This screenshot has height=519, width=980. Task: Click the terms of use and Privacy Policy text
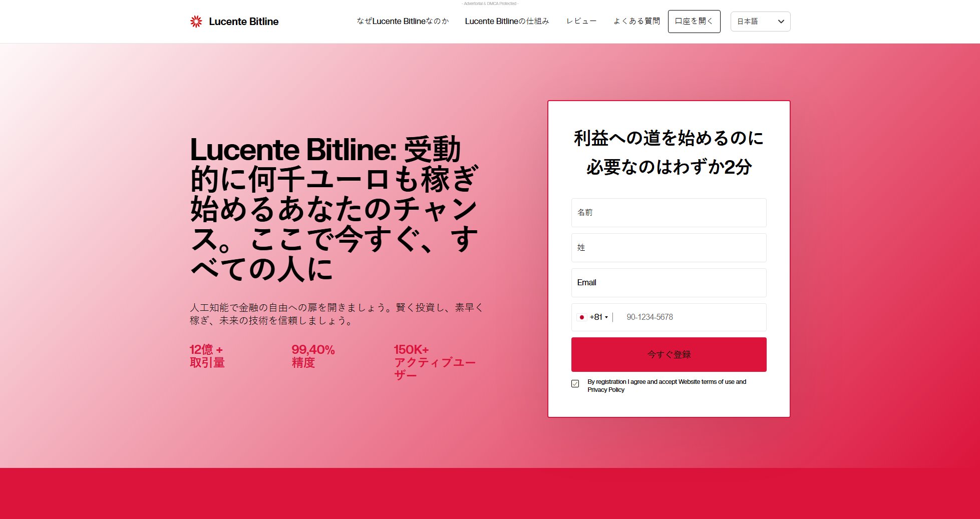[x=667, y=386]
